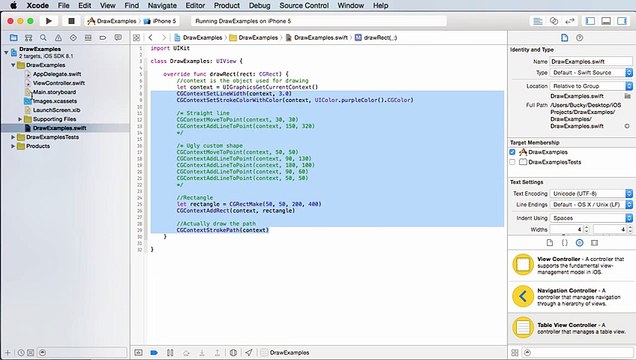Open the Debug navigator

[88, 38]
